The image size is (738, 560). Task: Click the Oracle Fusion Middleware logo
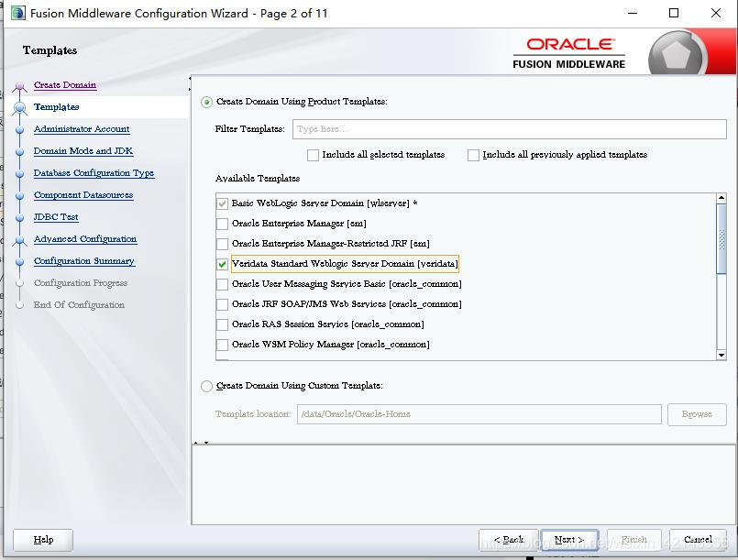pyautogui.click(x=569, y=54)
